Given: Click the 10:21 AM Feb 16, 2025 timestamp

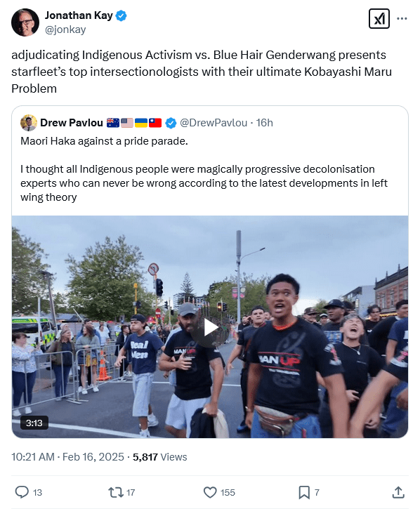Looking at the screenshot, I should click(x=67, y=457).
